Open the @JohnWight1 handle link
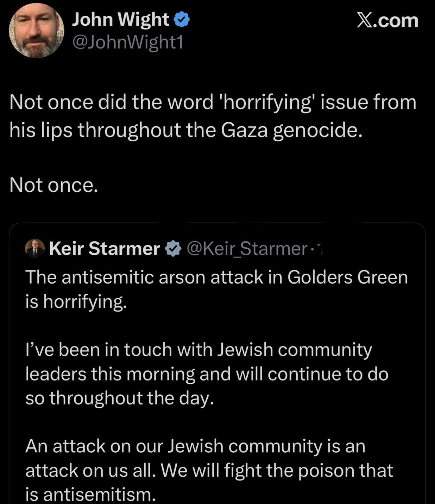Screen dimensions: 435x504 click(x=128, y=43)
